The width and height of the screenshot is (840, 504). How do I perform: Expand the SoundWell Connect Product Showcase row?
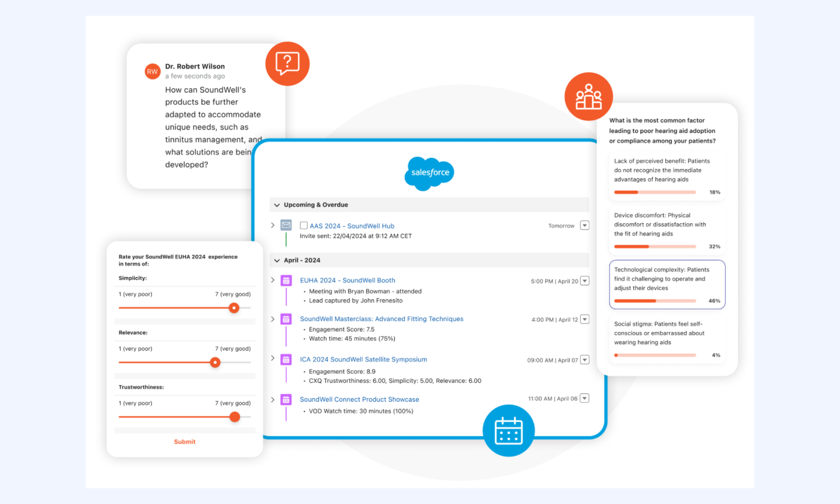coord(273,399)
